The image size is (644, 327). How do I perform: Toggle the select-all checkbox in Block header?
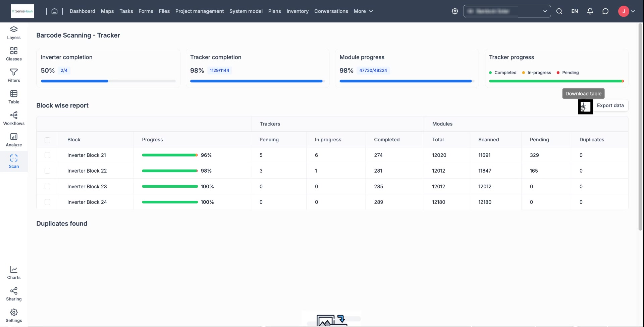[x=47, y=140]
